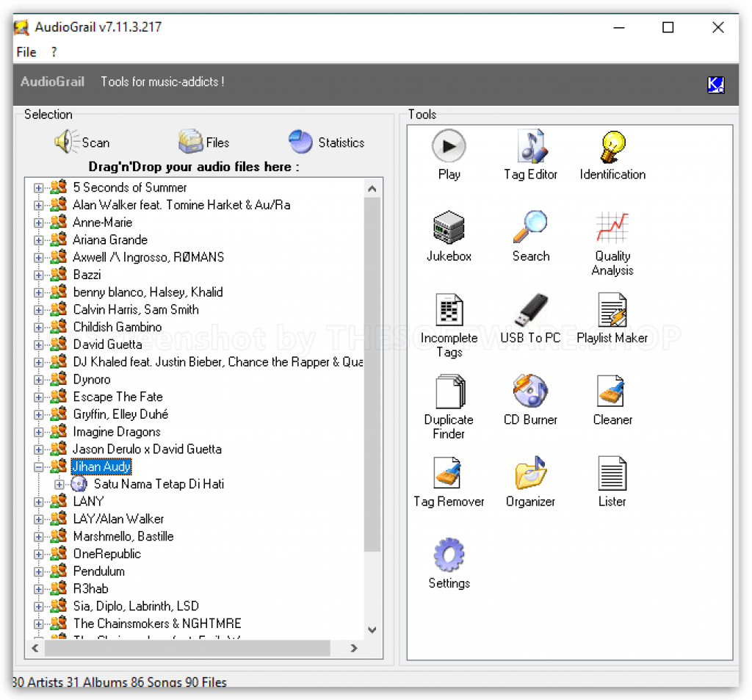Screen dimensions: 752x700
Task: Open the Lister tool
Action: coord(612,482)
